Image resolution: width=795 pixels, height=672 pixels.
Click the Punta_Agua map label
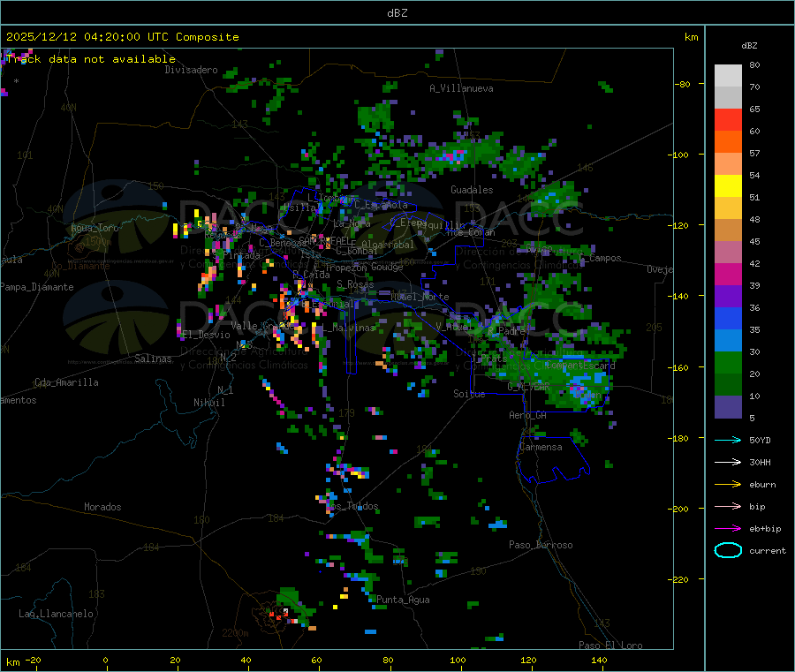pos(403,600)
